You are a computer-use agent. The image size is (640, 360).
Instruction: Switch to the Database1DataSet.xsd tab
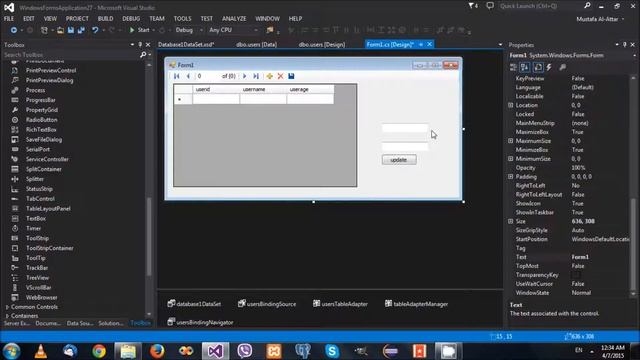point(186,44)
